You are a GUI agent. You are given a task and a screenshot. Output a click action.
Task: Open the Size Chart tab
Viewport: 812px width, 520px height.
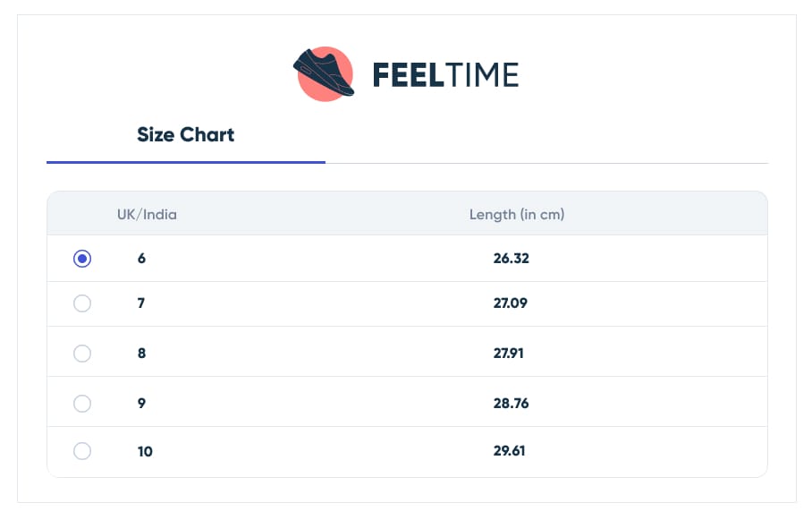point(185,135)
